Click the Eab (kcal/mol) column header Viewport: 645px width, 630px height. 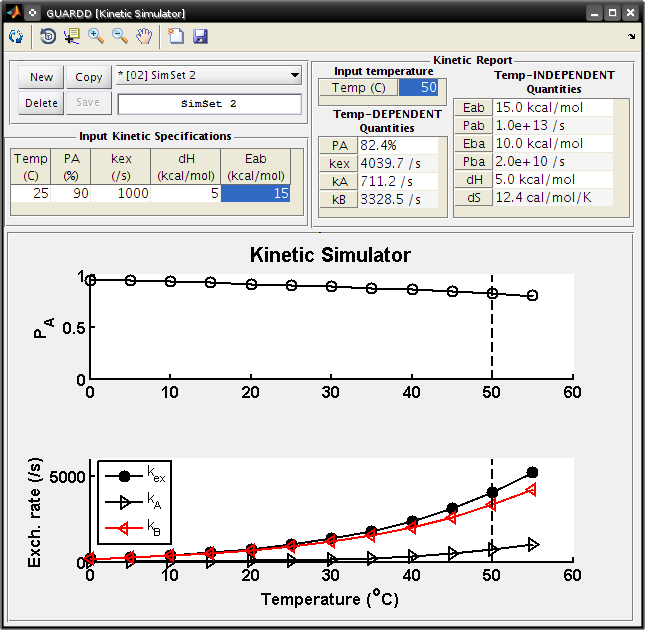(x=255, y=167)
